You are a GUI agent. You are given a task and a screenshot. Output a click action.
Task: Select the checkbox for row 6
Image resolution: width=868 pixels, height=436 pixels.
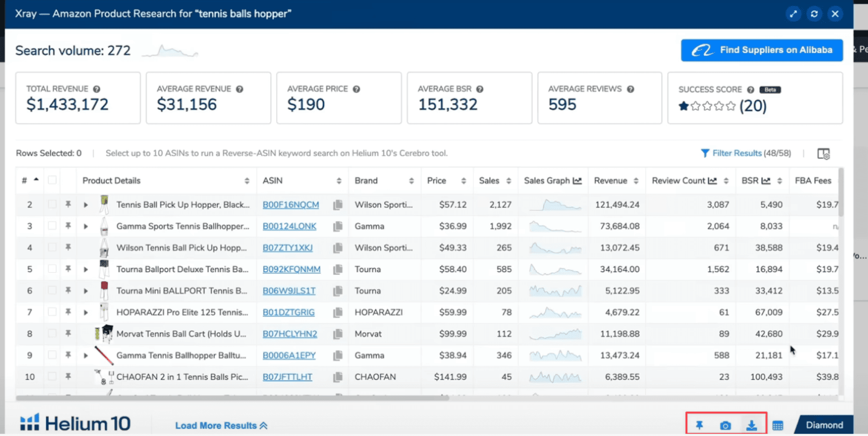pos(52,290)
